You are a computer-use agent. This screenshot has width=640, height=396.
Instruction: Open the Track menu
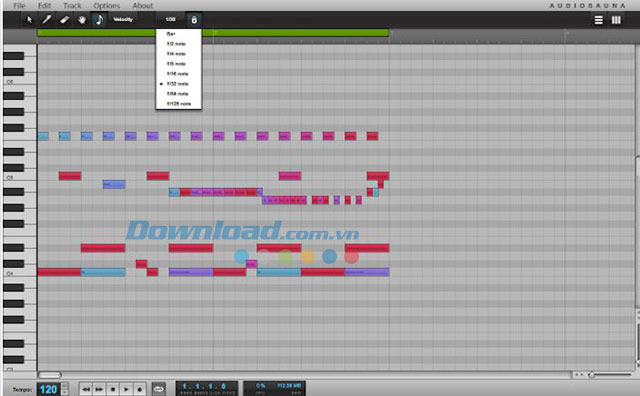(x=72, y=6)
